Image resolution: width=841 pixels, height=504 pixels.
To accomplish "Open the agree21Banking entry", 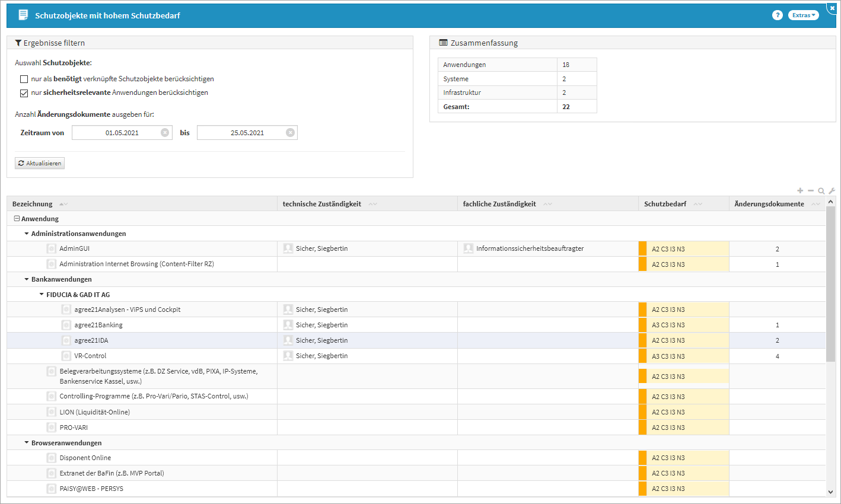I will pos(98,325).
